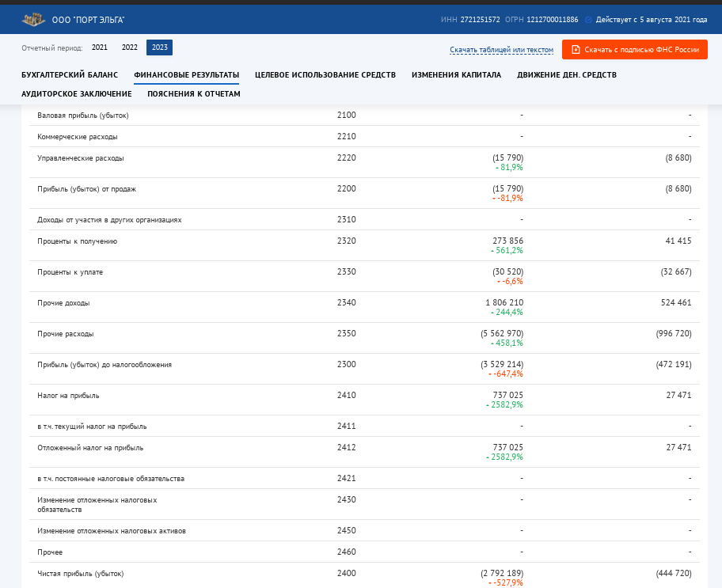This screenshot has height=588, width=722.
Task: Click previous-year value (472 191)
Action: [674, 364]
